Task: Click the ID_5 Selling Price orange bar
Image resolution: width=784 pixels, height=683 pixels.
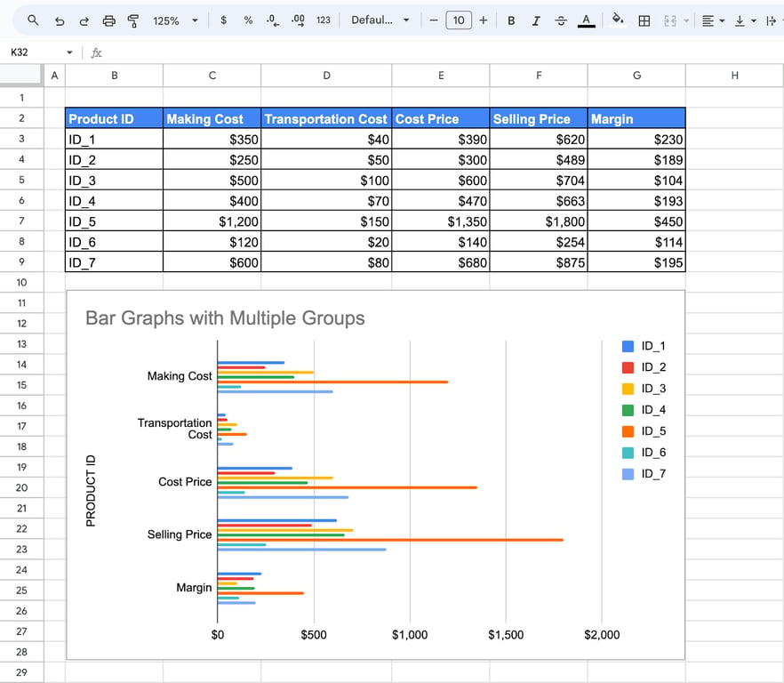Action: pos(390,540)
